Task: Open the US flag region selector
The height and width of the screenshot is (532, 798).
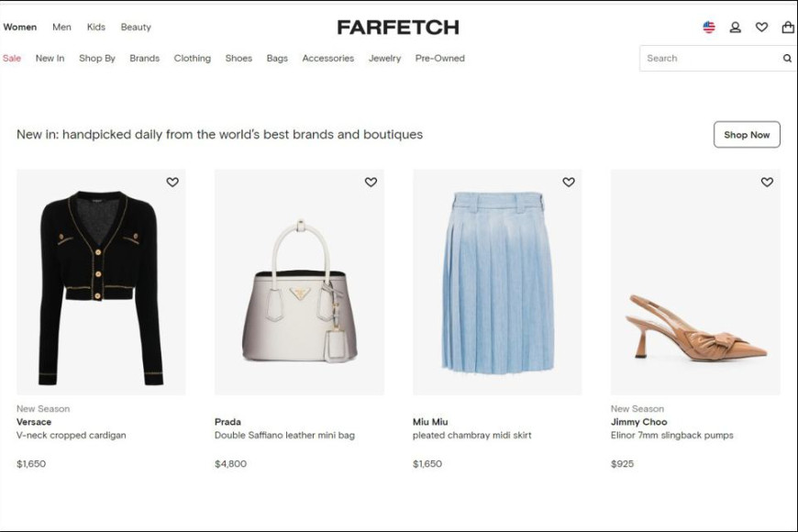Action: coord(708,27)
